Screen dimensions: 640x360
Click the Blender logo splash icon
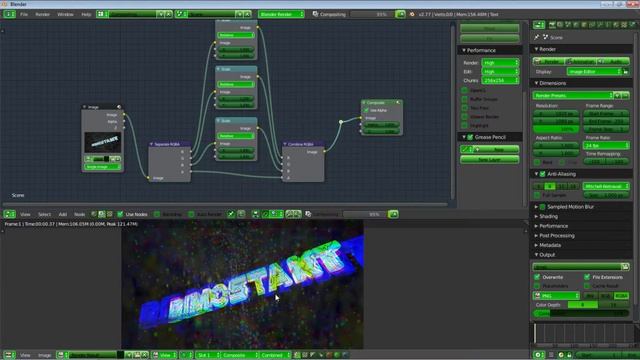[x=412, y=14]
